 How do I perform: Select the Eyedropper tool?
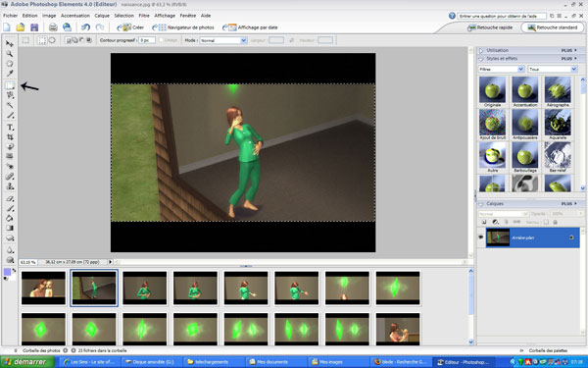click(10, 74)
